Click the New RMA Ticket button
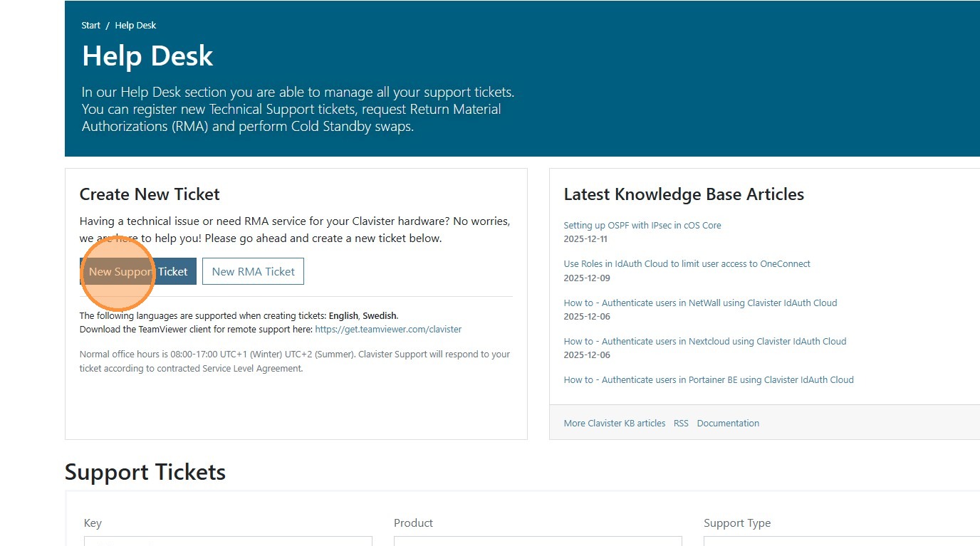 (253, 271)
